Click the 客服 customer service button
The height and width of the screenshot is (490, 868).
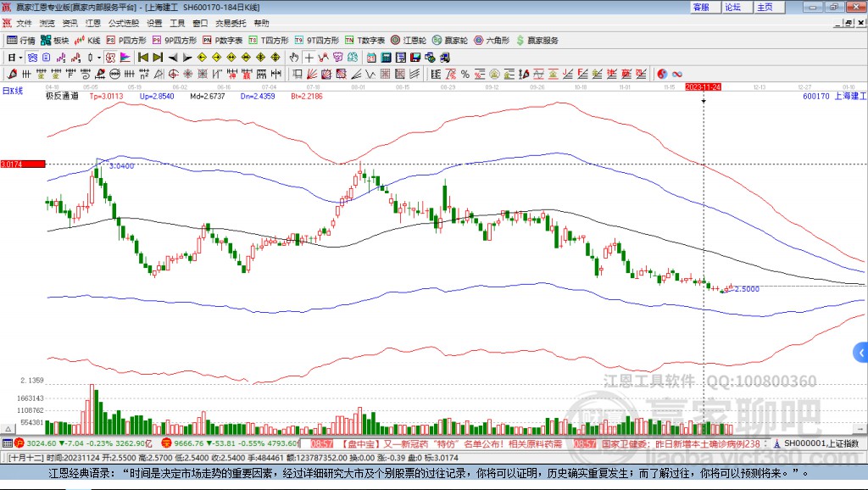(x=701, y=7)
